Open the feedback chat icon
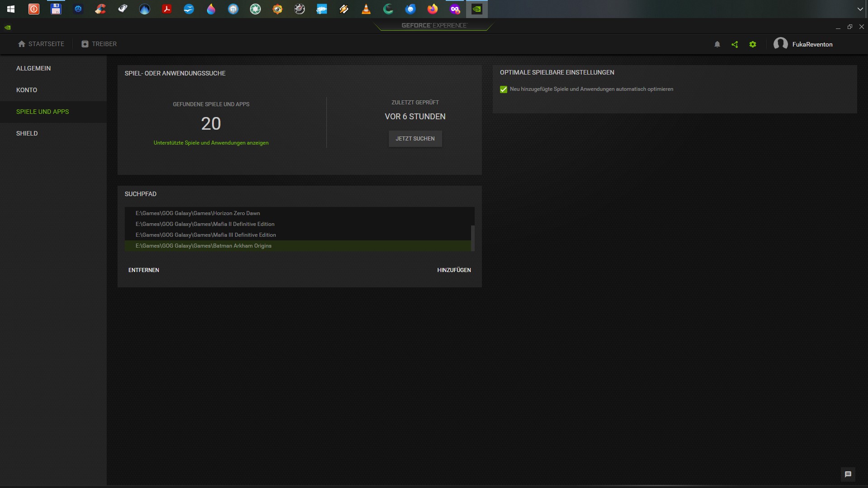 (848, 474)
